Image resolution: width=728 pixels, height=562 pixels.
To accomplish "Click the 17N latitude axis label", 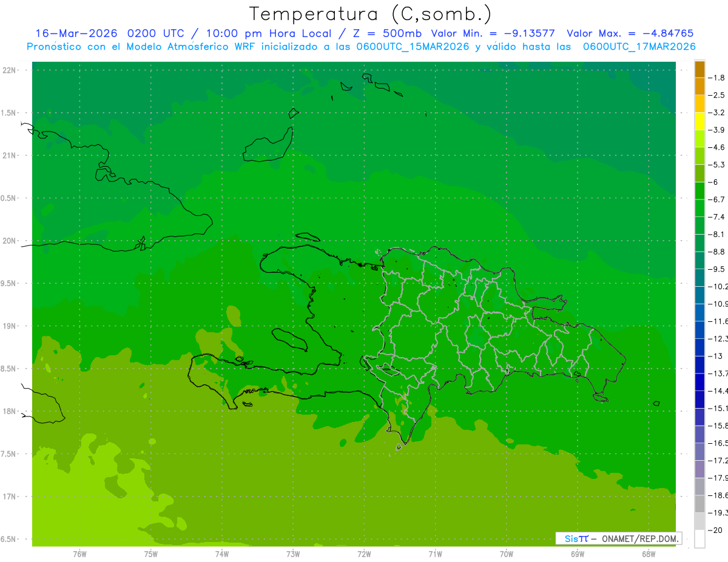I will 10,497.
